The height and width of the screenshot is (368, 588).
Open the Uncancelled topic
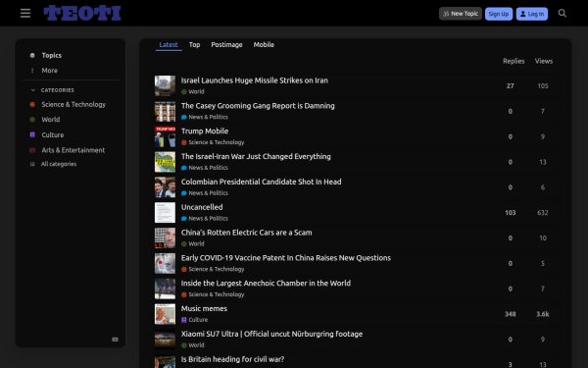(202, 207)
